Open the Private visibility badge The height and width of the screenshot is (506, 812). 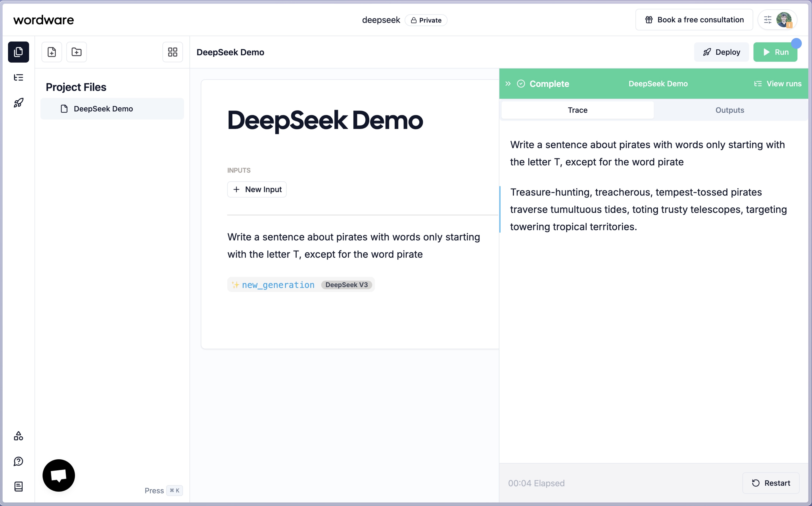pyautogui.click(x=426, y=21)
